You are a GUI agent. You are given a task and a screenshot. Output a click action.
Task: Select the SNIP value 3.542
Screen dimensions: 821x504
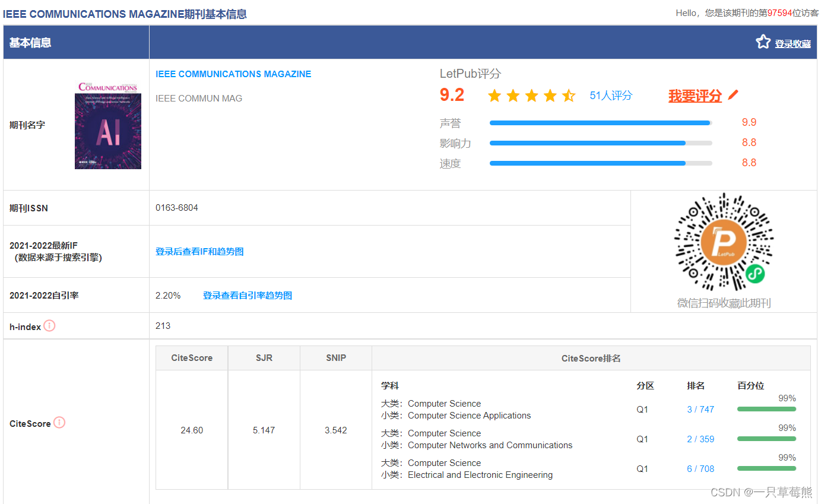(x=336, y=430)
